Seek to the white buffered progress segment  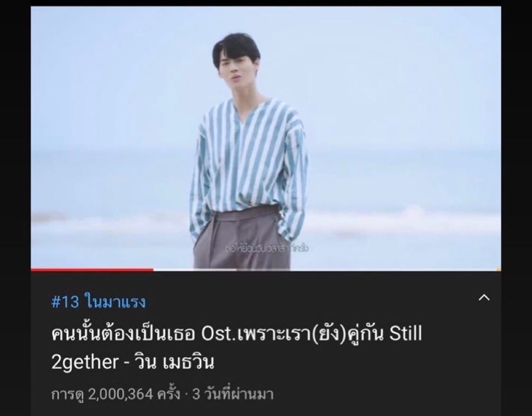tap(195, 270)
